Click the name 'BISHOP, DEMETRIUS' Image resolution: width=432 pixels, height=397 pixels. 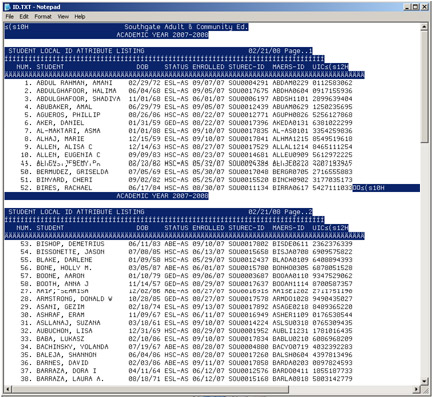pos(70,244)
